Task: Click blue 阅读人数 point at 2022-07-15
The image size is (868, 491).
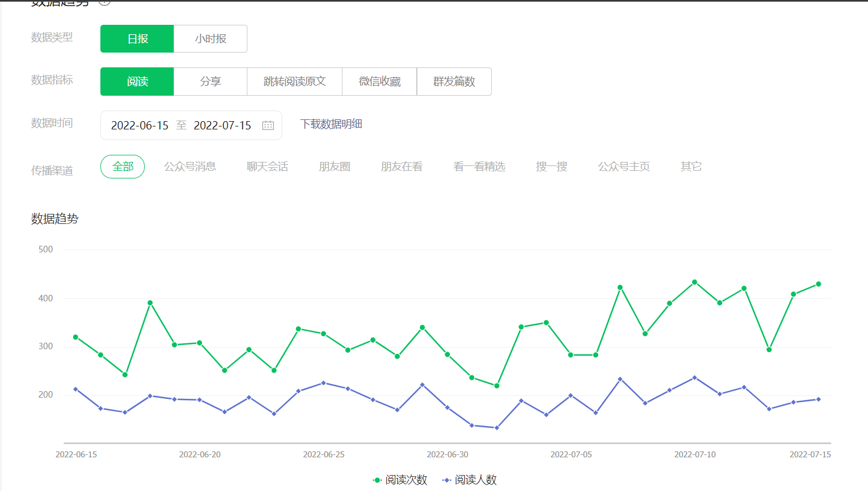Action: [x=818, y=399]
